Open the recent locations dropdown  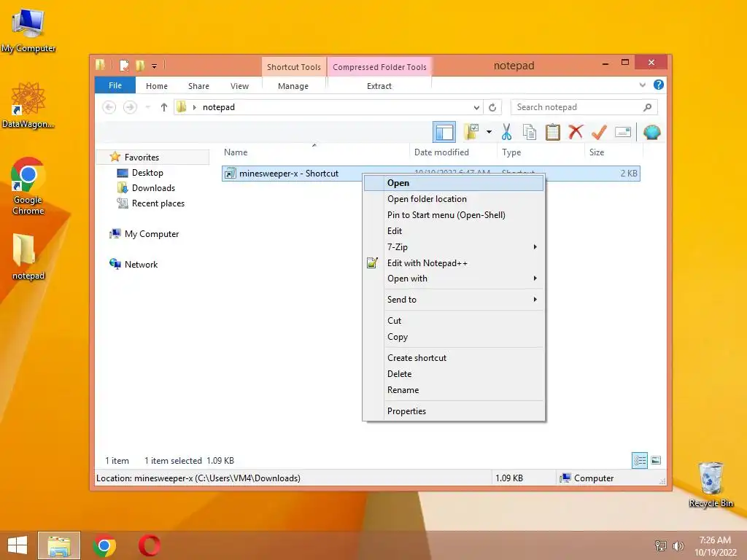[148, 107]
